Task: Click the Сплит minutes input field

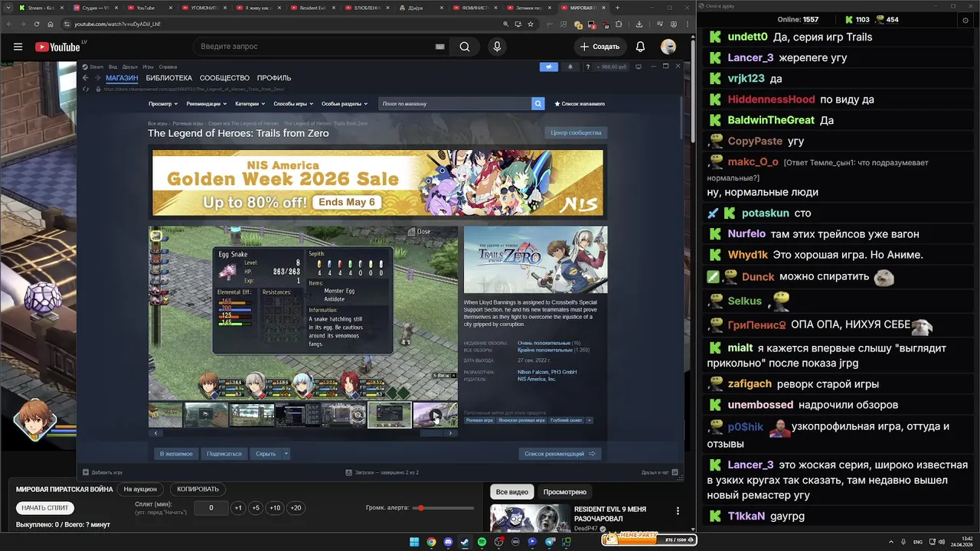Action: pos(211,507)
